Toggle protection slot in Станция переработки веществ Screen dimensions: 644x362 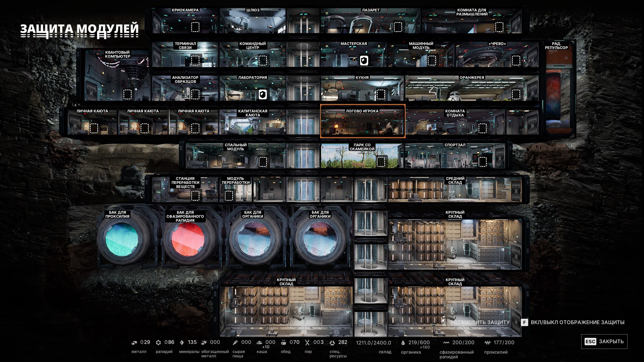pyautogui.click(x=195, y=196)
